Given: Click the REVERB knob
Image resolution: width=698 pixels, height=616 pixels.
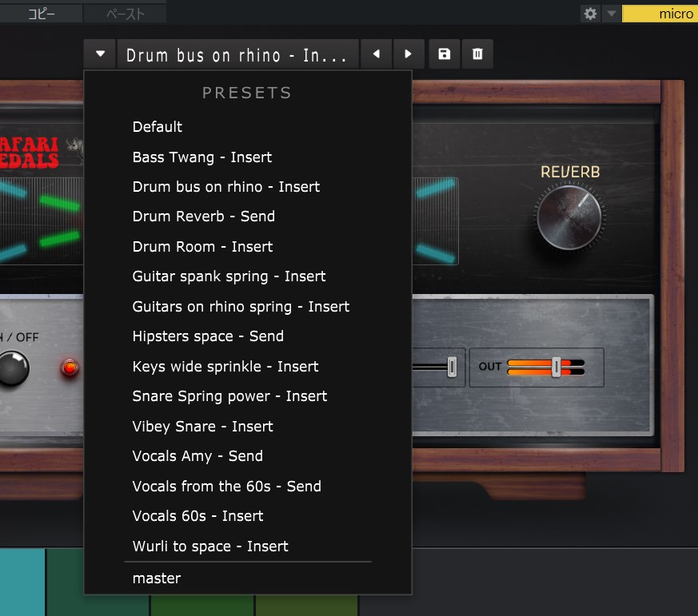Looking at the screenshot, I should [x=568, y=217].
